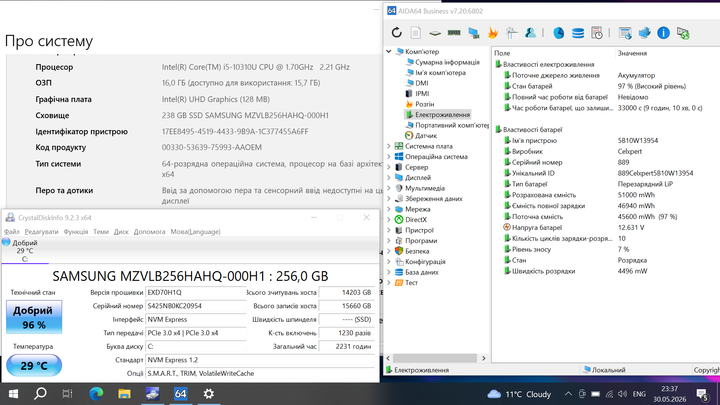Expand the Дисплей node arrow
The height and width of the screenshot is (405, 720).
(x=389, y=177)
